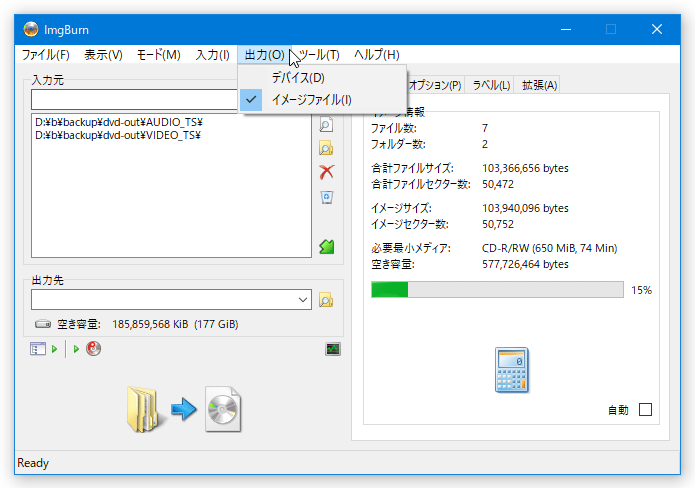
Task: Open the 表示(V) menu
Action: pyautogui.click(x=103, y=55)
